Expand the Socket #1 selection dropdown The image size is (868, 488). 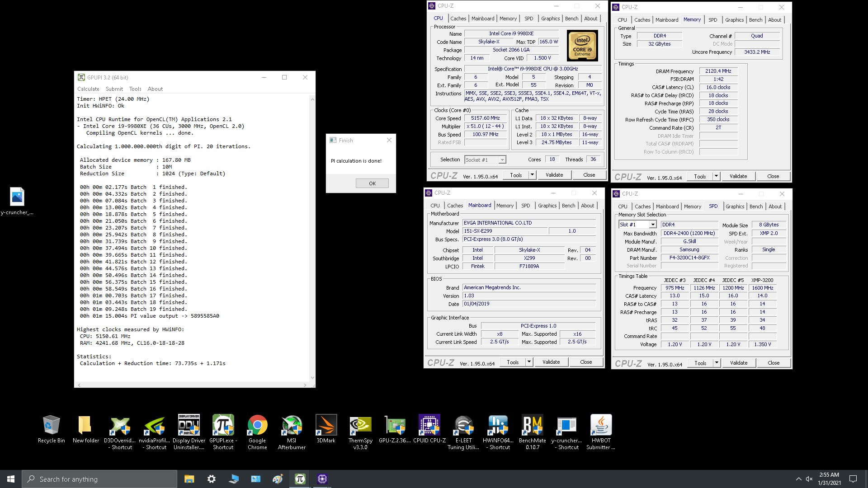502,160
